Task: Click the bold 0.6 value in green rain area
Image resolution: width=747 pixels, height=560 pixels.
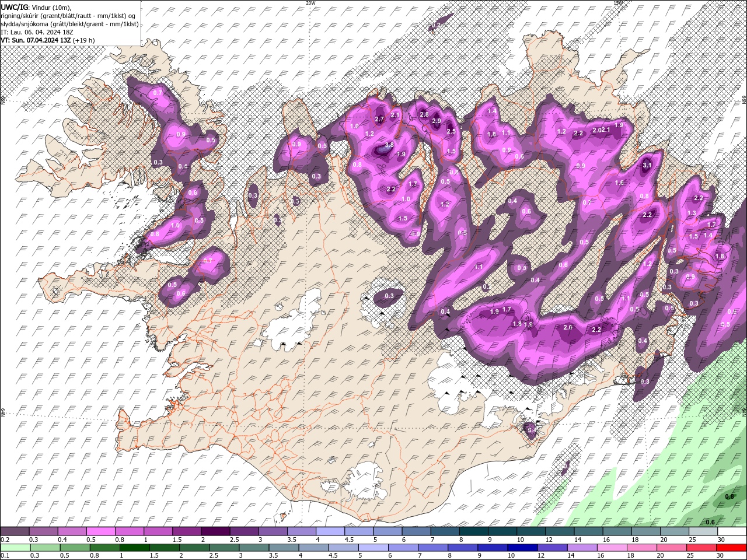Action: click(x=710, y=522)
